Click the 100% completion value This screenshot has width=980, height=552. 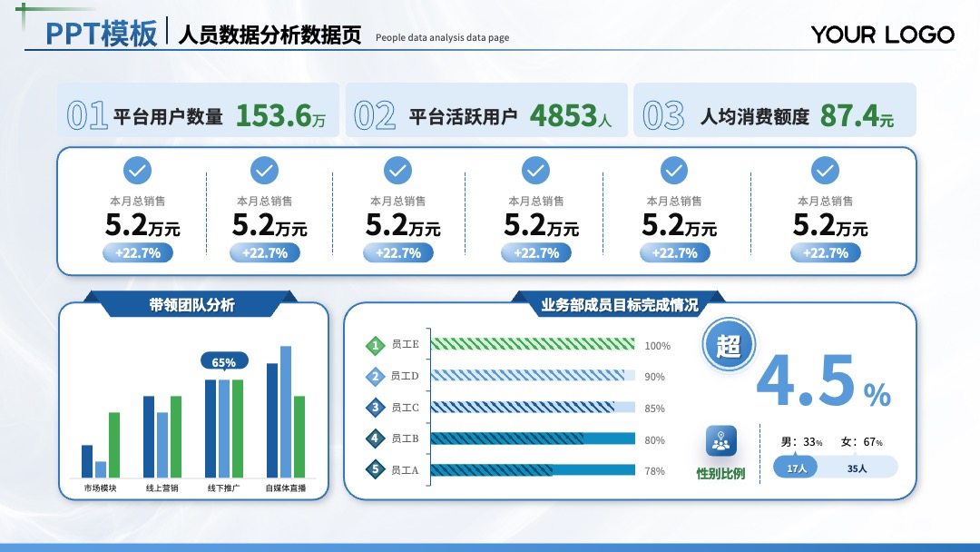(x=658, y=346)
